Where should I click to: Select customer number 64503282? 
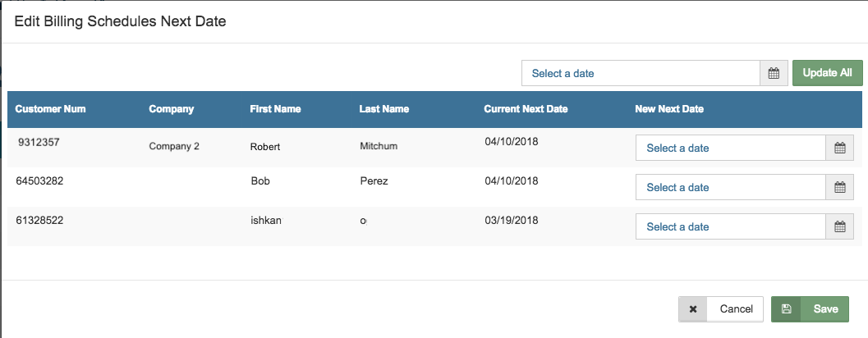39,180
